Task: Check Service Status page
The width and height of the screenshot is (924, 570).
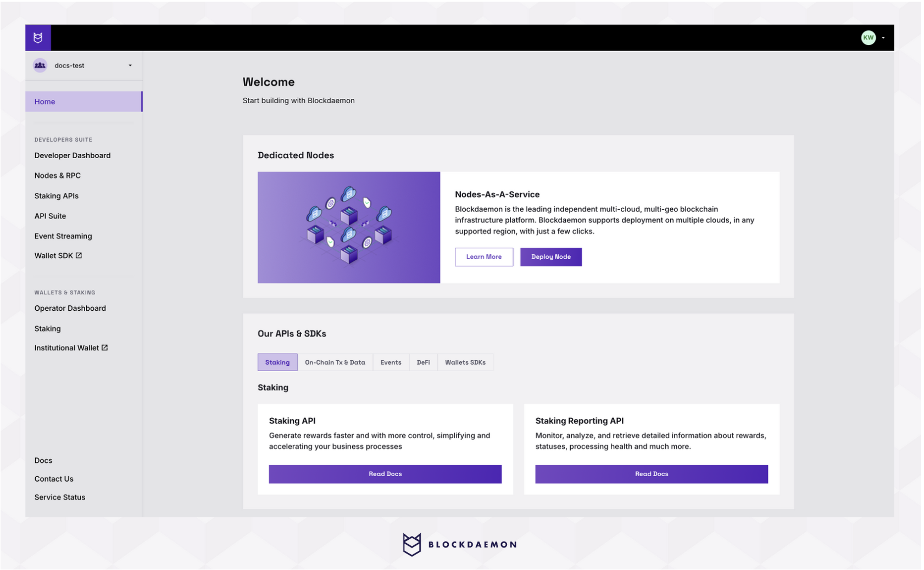Action: pos(60,498)
